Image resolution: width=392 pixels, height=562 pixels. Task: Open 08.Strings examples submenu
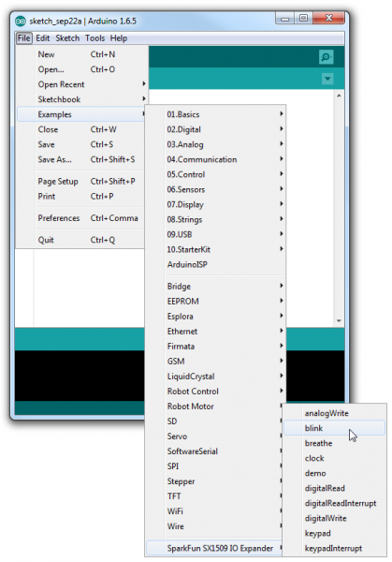point(215,220)
